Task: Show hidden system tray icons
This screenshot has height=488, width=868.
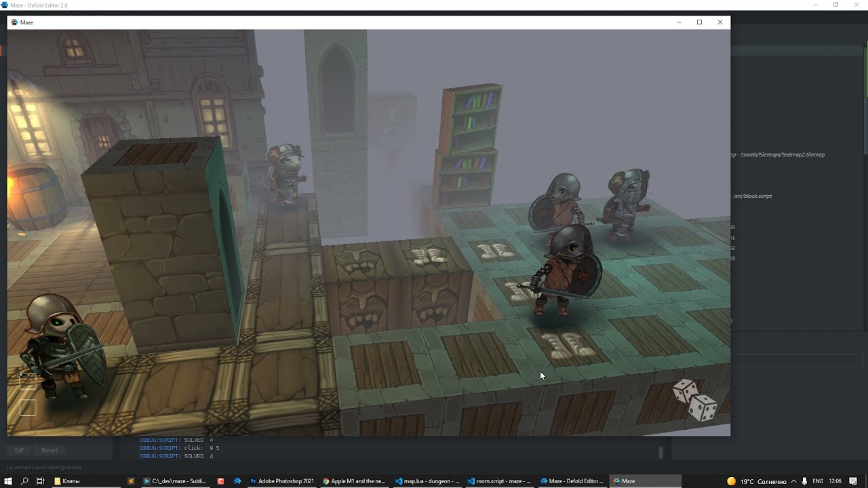Action: (x=793, y=481)
